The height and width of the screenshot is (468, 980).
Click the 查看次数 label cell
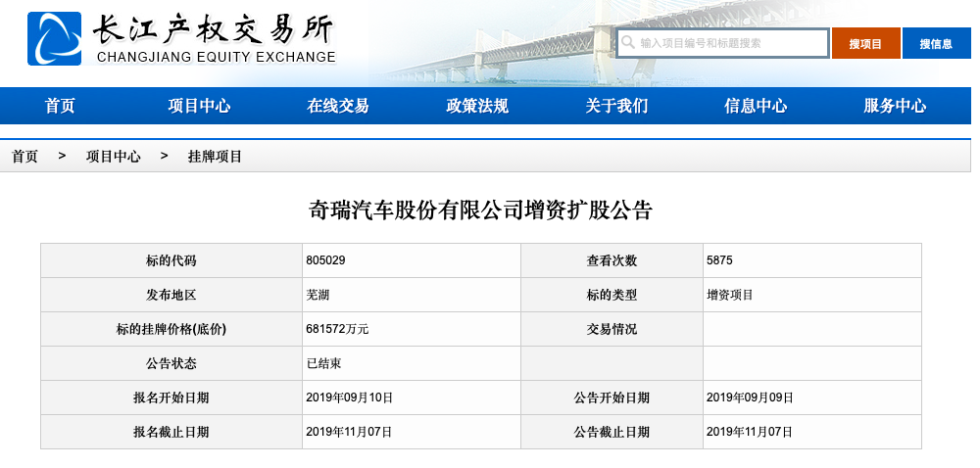612,260
